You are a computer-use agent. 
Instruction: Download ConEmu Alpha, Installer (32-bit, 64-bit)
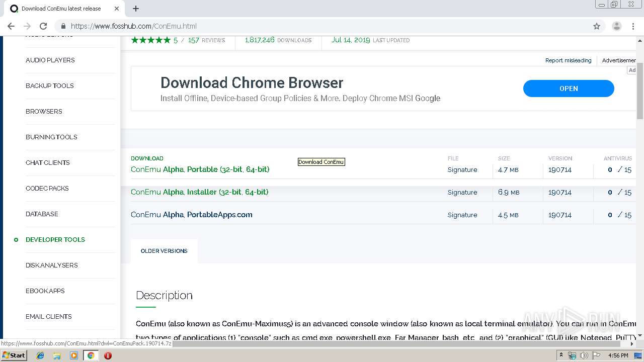click(199, 192)
